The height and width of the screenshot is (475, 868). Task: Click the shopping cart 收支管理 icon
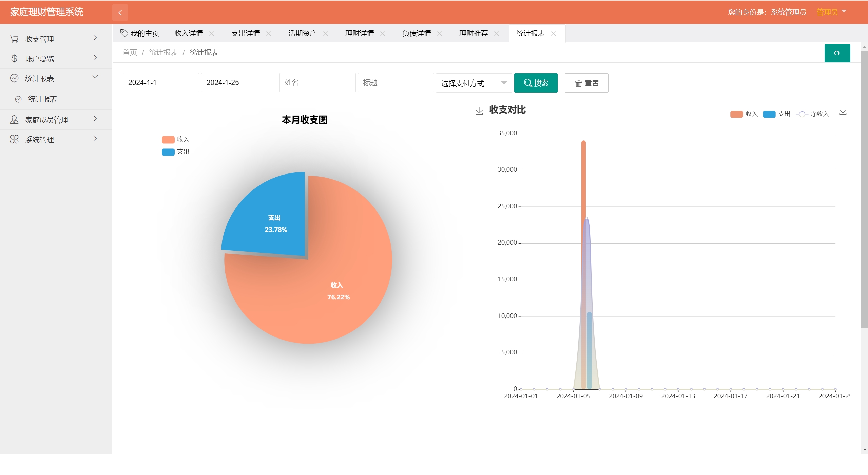click(x=14, y=39)
